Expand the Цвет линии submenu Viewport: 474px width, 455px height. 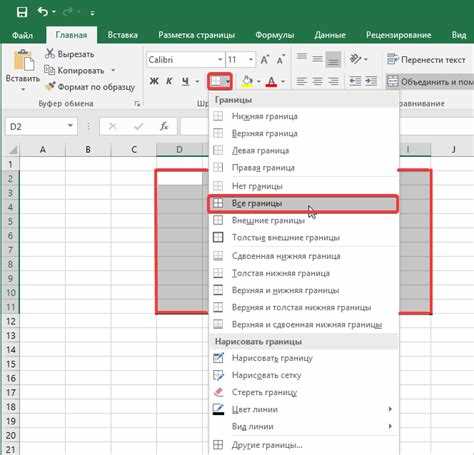coord(303,409)
